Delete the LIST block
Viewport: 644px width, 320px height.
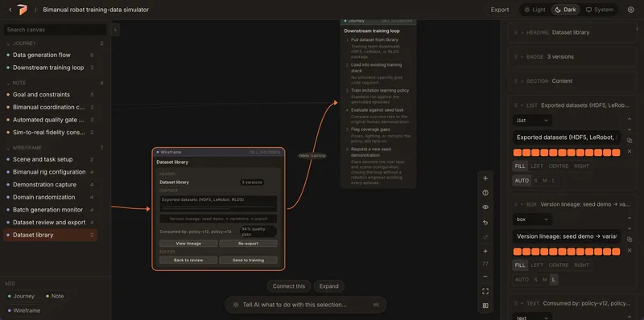point(630,151)
